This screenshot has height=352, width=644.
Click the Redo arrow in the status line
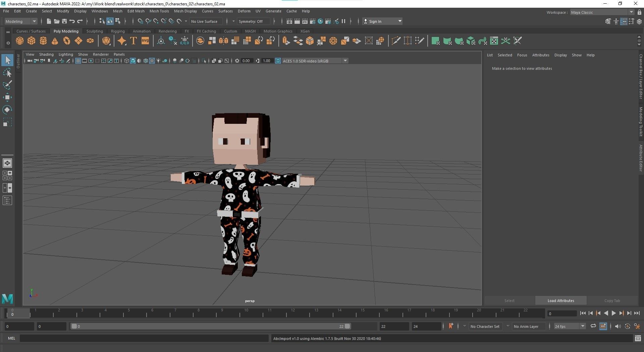coord(80,21)
